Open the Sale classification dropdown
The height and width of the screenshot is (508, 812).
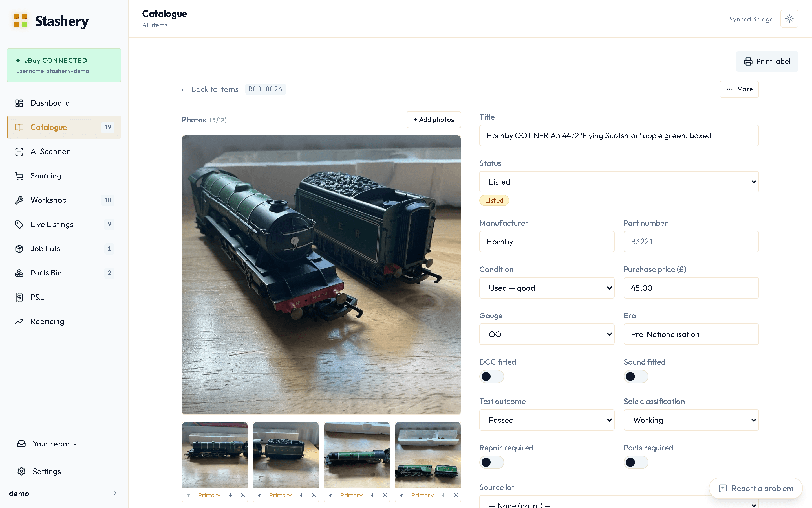[691, 420]
